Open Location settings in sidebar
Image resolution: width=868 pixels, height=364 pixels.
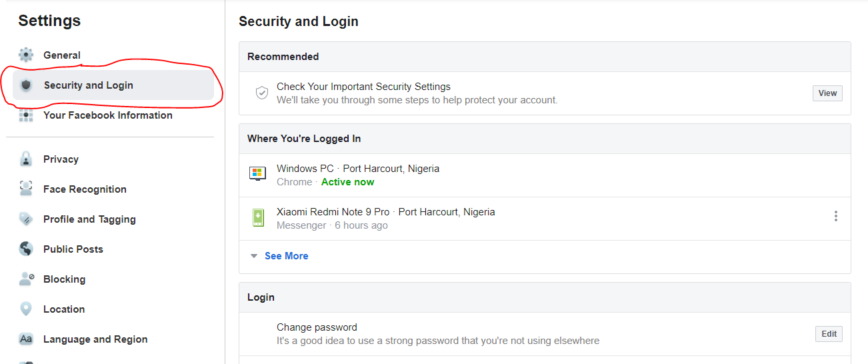(64, 309)
